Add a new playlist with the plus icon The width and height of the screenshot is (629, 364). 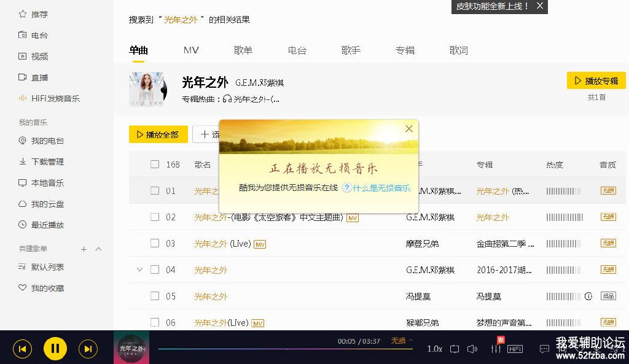(84, 249)
